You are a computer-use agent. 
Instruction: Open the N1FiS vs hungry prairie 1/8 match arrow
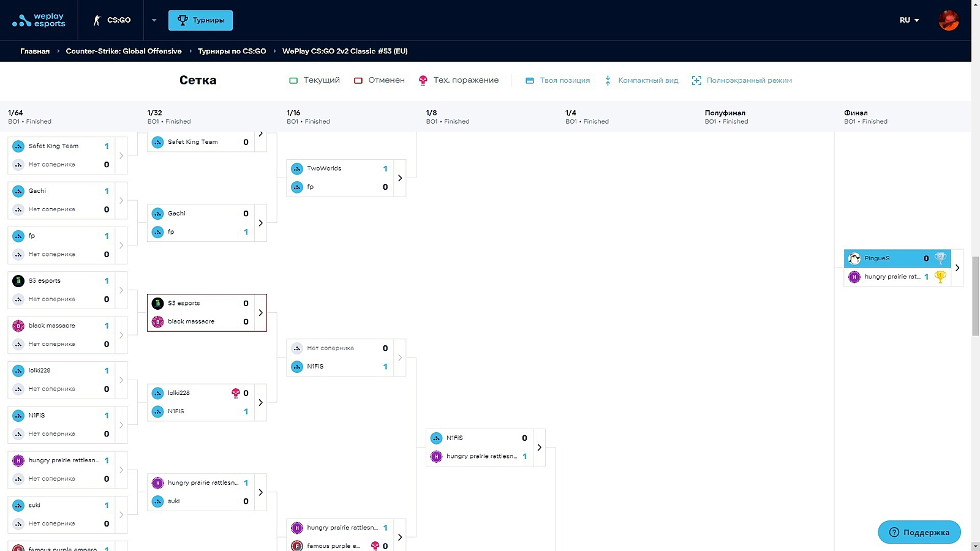click(540, 448)
